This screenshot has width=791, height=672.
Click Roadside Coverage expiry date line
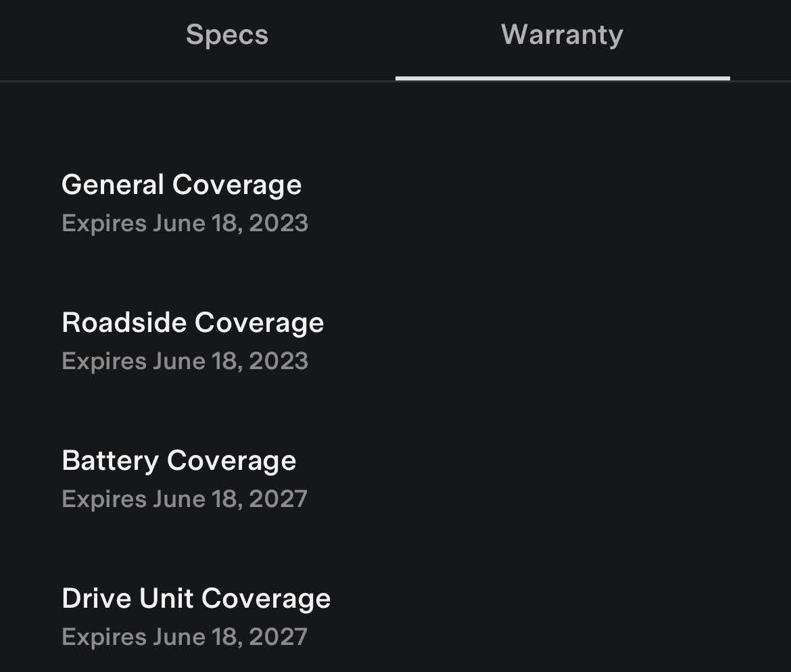pyautogui.click(x=185, y=361)
